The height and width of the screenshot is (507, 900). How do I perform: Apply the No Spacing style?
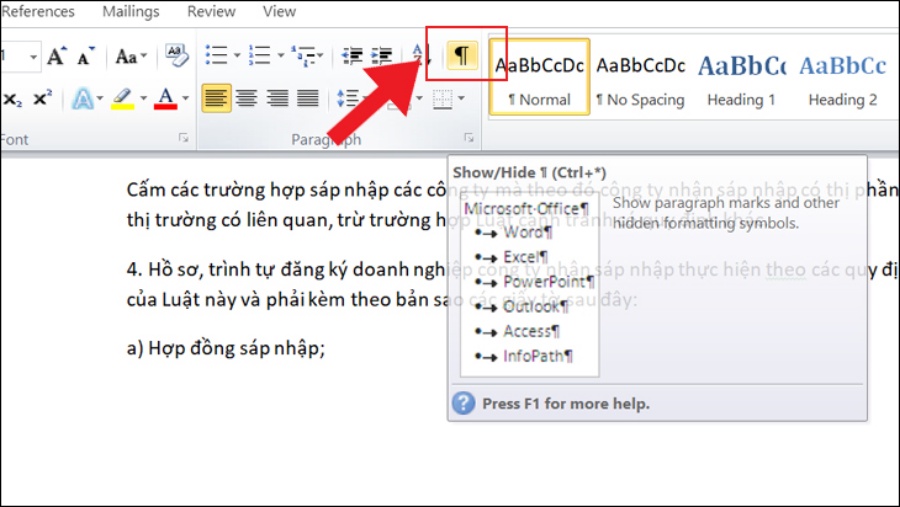coord(640,79)
